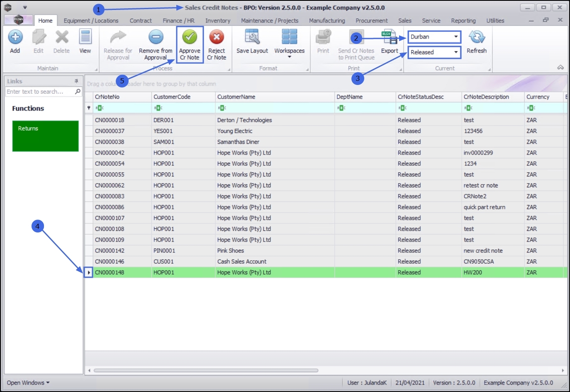This screenshot has width=570, height=392.
Task: Click the Edit icon in Maintain group
Action: tap(39, 37)
